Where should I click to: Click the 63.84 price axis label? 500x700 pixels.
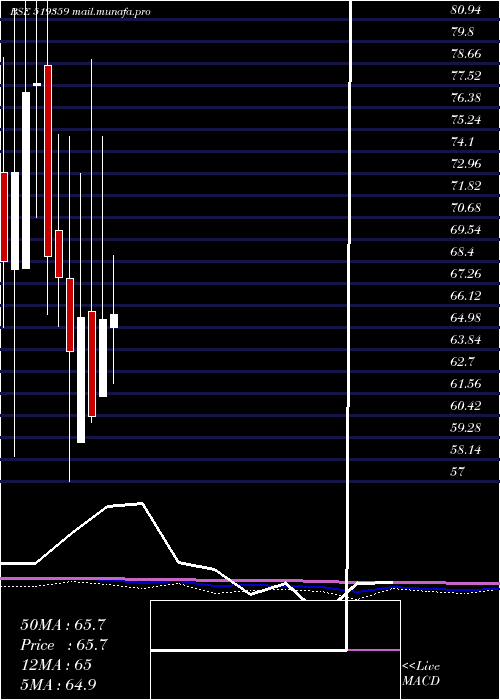[x=466, y=340]
